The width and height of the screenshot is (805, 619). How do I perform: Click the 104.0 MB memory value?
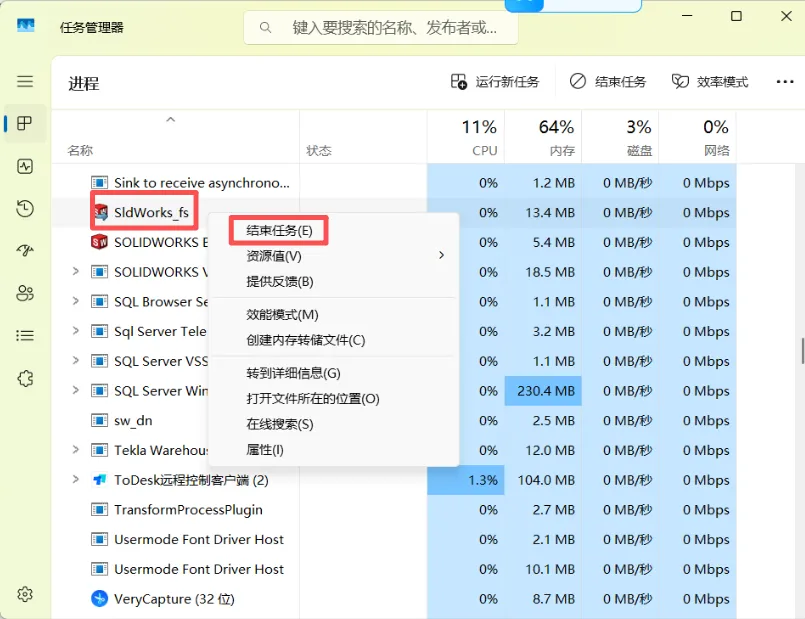click(x=546, y=480)
